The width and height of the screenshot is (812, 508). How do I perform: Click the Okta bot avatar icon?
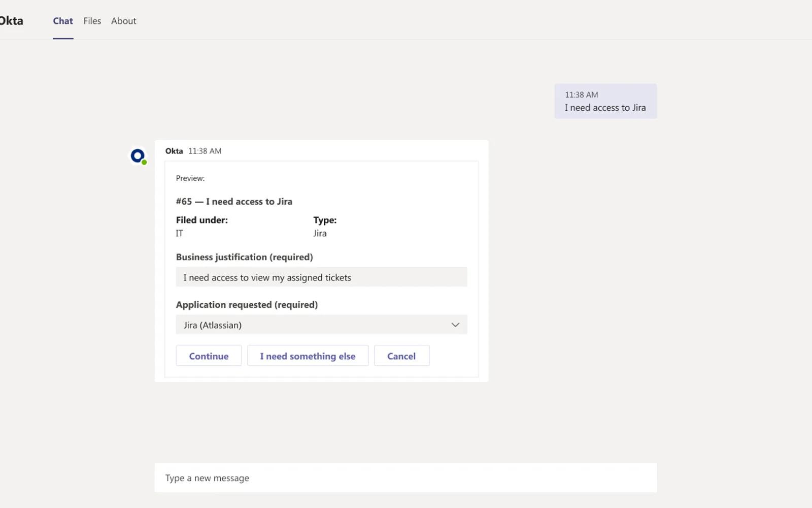(138, 156)
